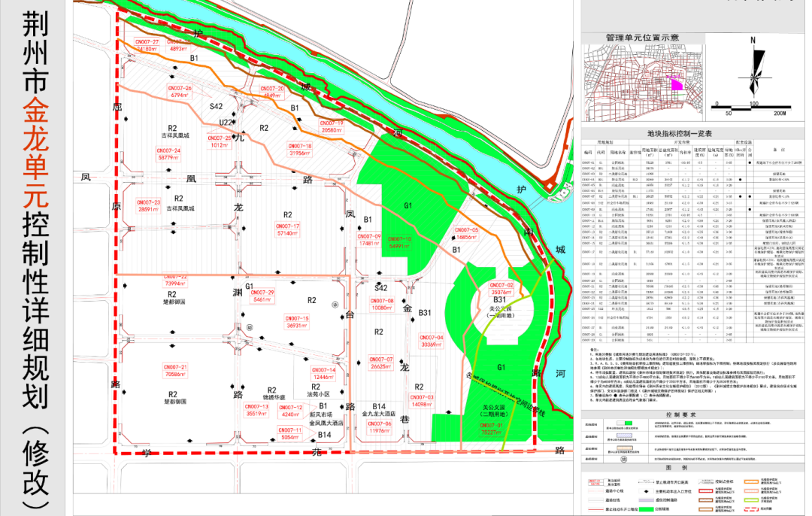This screenshot has height=516, width=812.
Task: Select parcel label CN007-03 14098㎡
Action: pyautogui.click(x=422, y=401)
